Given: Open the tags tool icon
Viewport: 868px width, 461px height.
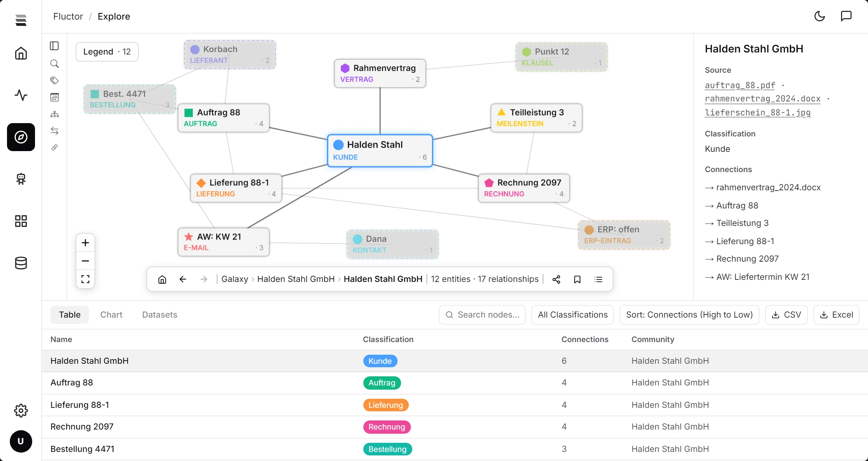Looking at the screenshot, I should point(54,80).
